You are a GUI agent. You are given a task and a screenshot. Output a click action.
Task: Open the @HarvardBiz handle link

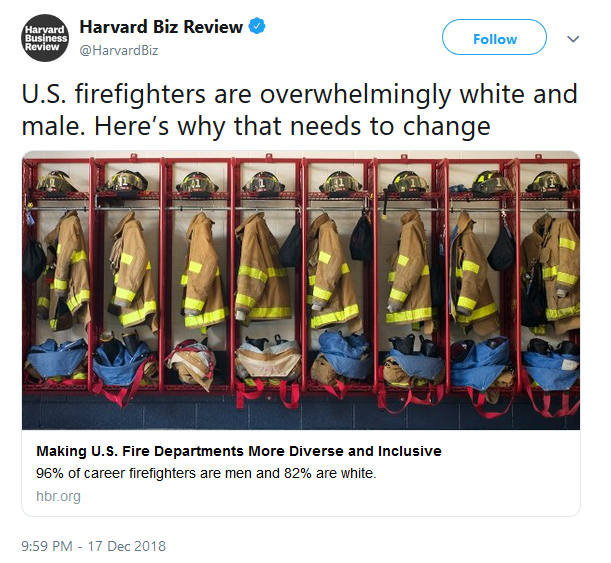pyautogui.click(x=119, y=50)
